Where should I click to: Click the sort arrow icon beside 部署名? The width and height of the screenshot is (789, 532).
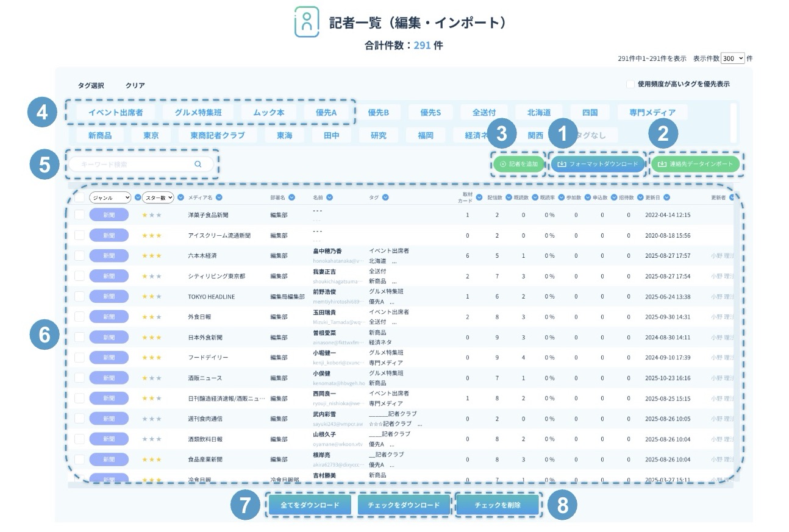[292, 197]
